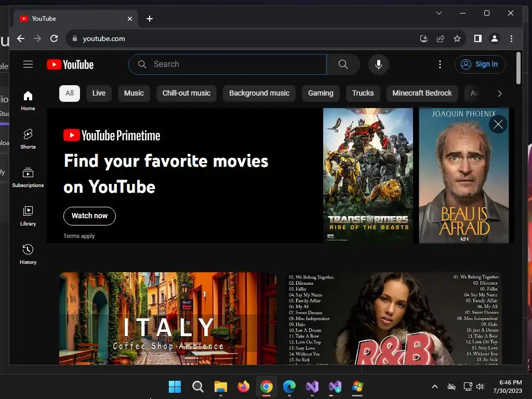Dismiss the YouTube Primetime banner

498,124
